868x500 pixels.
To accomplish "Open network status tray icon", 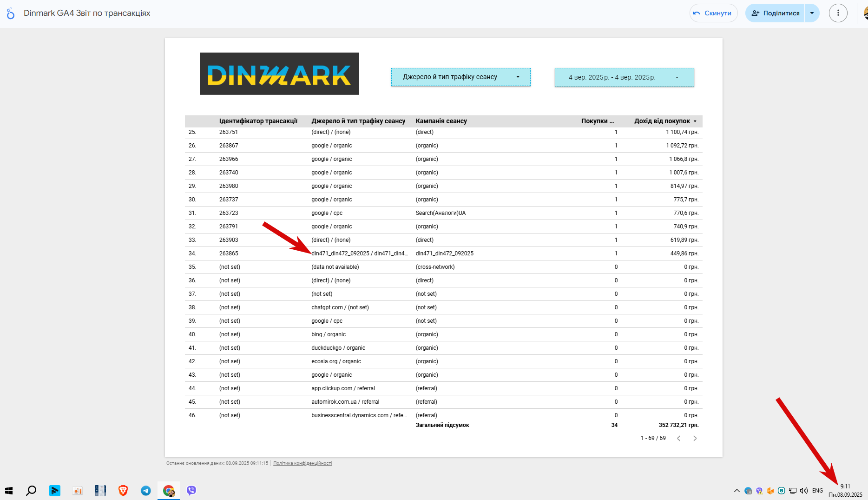I will coord(793,491).
